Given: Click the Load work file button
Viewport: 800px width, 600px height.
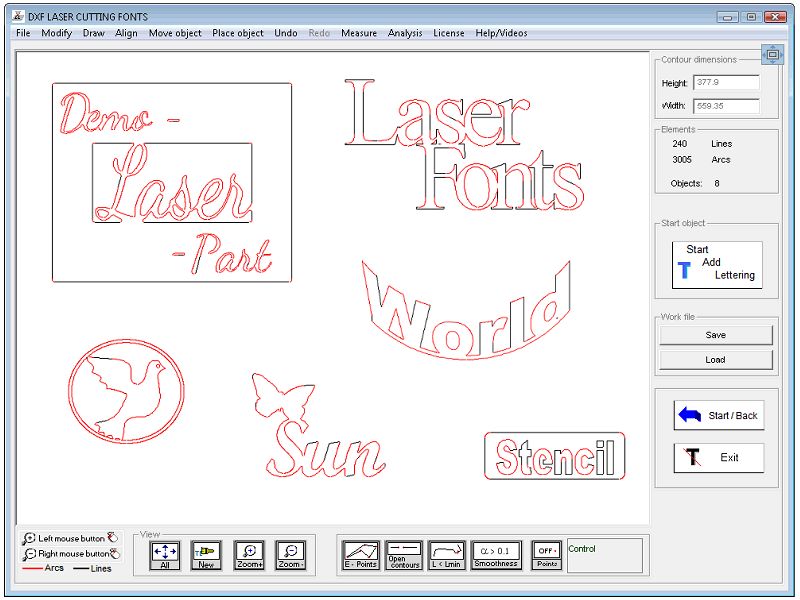Looking at the screenshot, I should [715, 359].
